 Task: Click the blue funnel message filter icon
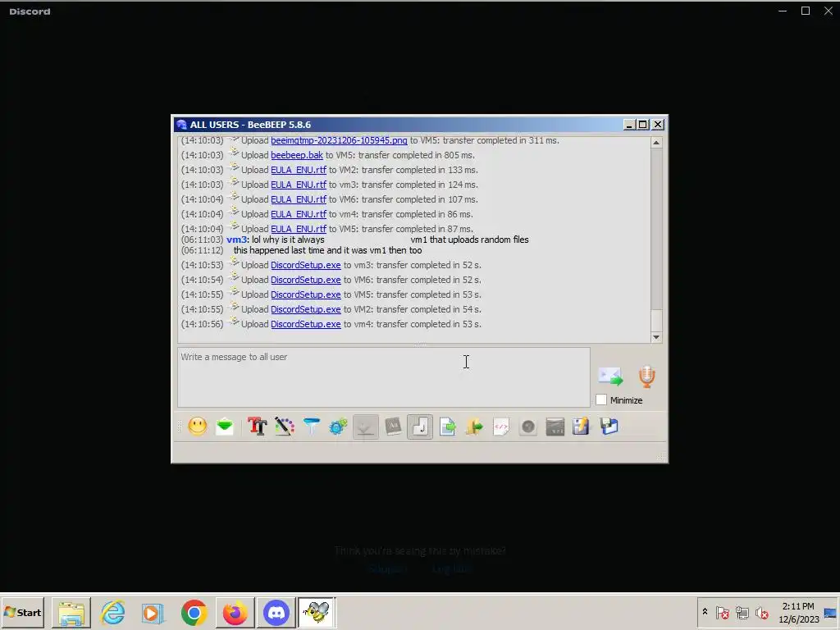311,427
